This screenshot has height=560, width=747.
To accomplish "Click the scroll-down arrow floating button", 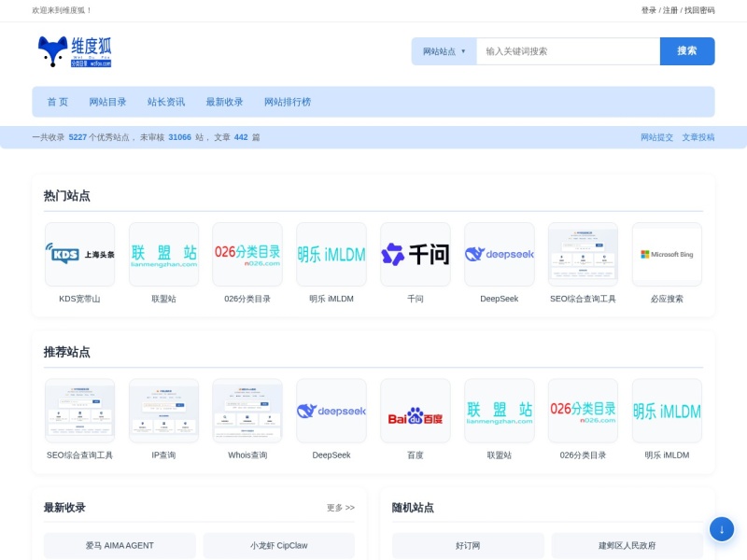I will (721, 529).
